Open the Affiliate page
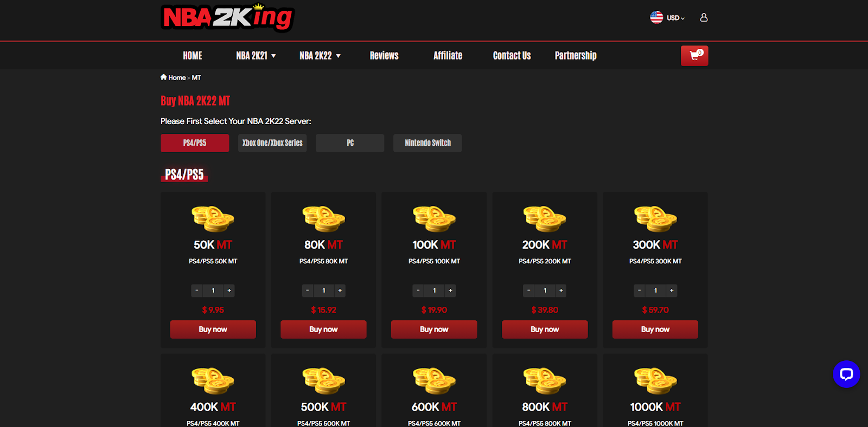 coord(448,56)
